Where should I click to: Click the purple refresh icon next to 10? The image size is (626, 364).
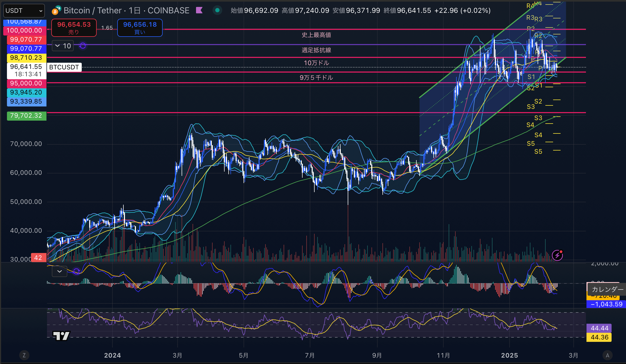pos(83,46)
